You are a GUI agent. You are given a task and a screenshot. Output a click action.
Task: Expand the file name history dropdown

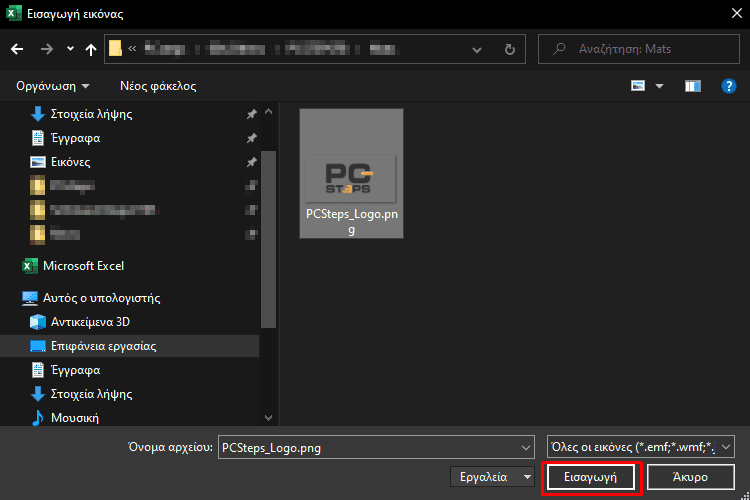[526, 448]
